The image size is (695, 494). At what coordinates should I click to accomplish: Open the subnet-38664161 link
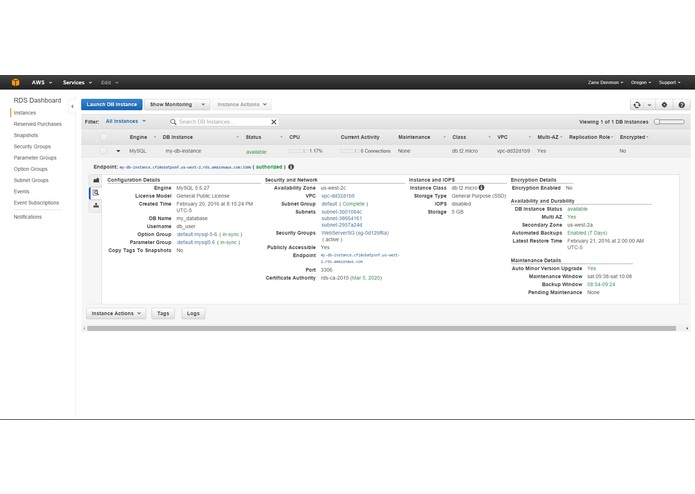pyautogui.click(x=341, y=218)
